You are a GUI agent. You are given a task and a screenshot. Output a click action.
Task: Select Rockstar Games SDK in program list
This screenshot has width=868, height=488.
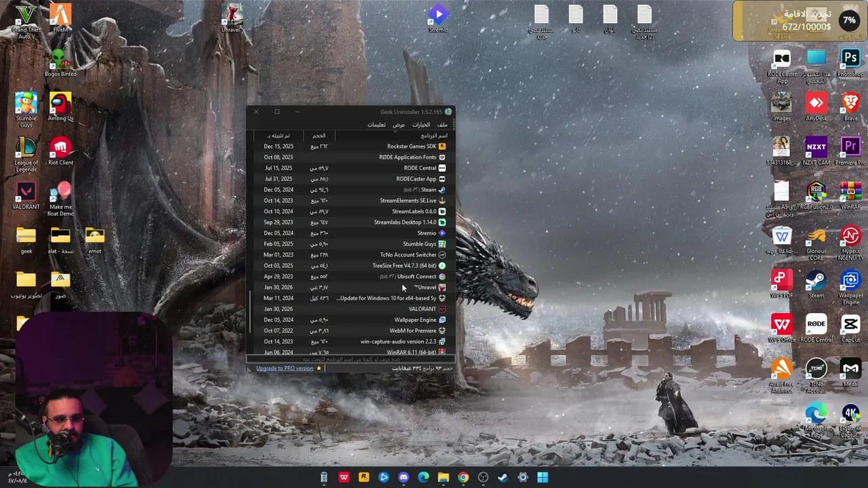pyautogui.click(x=350, y=146)
